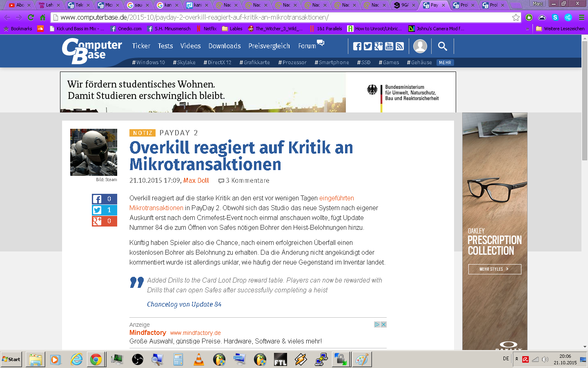This screenshot has height=368, width=588.
Task: Share article via Google+ button
Action: [105, 221]
